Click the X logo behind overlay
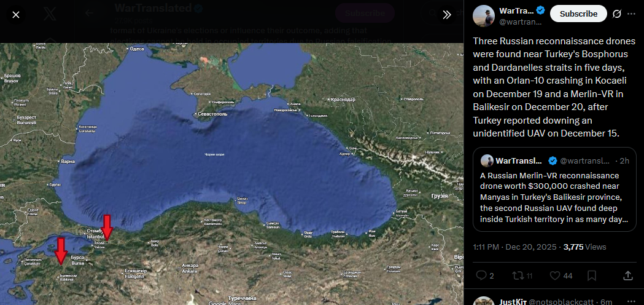644x305 pixels. point(49,14)
